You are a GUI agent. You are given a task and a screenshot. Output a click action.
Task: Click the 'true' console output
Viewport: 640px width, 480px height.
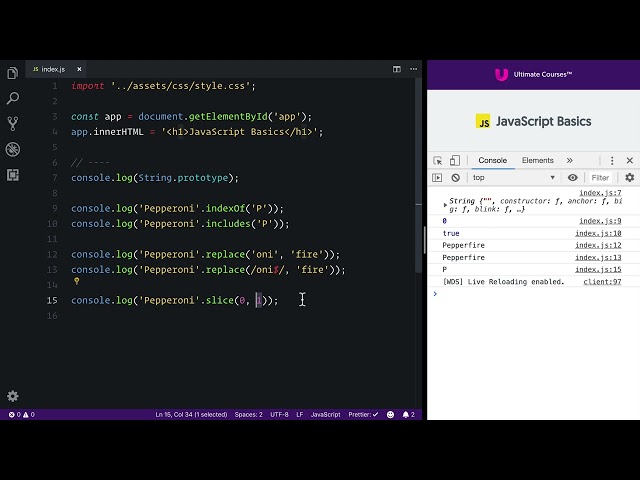451,233
